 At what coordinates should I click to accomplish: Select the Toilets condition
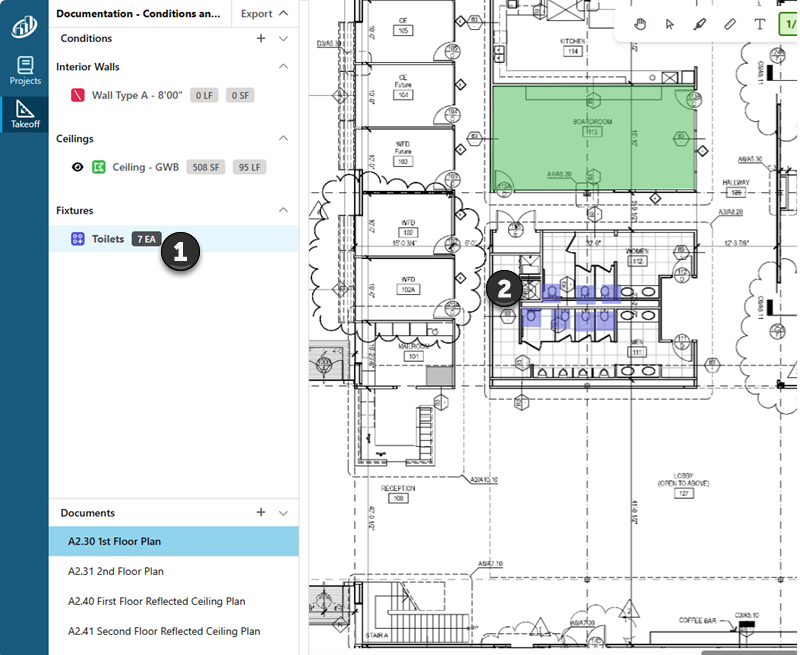173,239
